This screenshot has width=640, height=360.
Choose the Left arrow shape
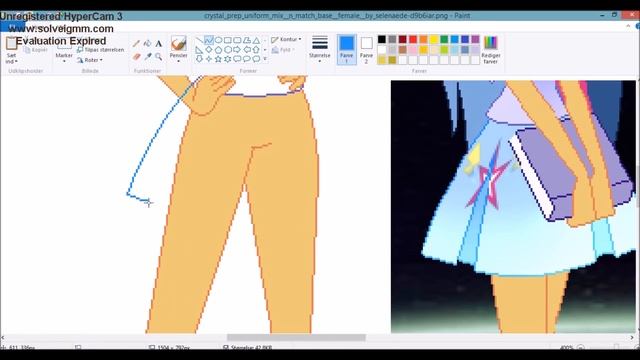(x=247, y=50)
